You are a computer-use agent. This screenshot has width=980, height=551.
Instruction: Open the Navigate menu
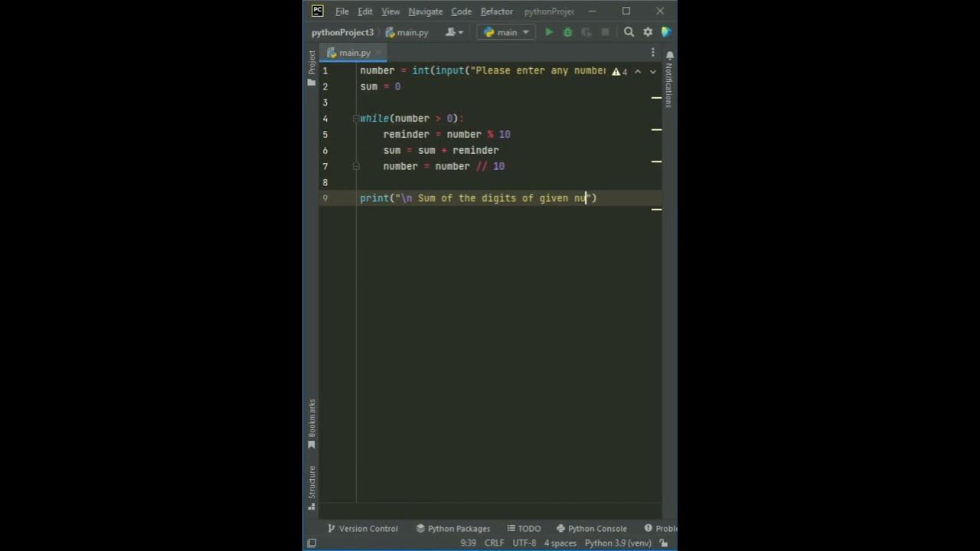click(425, 11)
